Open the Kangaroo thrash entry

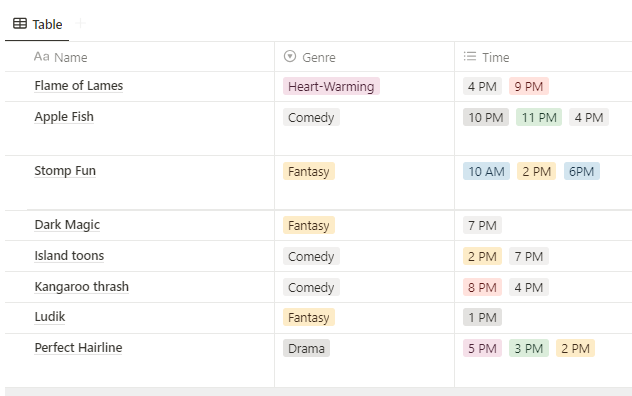81,287
